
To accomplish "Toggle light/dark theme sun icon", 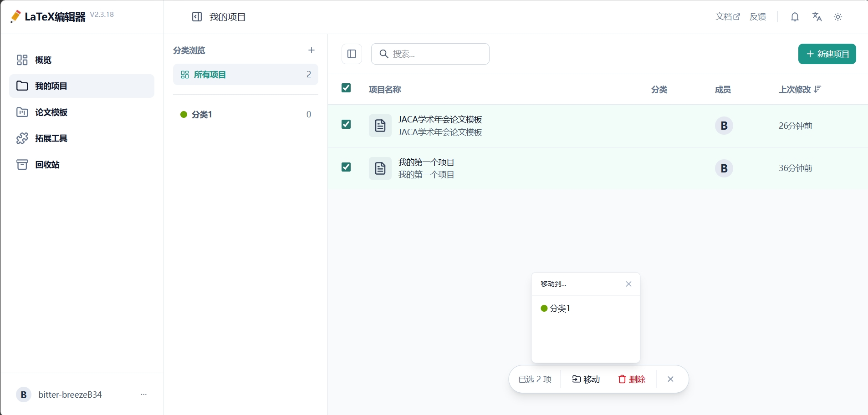I will tap(838, 17).
